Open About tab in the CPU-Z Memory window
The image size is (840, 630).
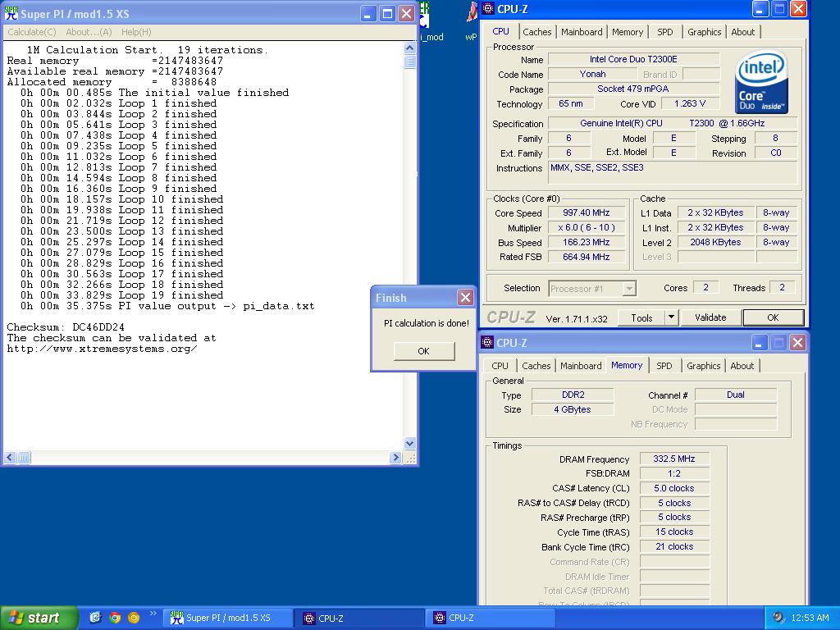[742, 366]
